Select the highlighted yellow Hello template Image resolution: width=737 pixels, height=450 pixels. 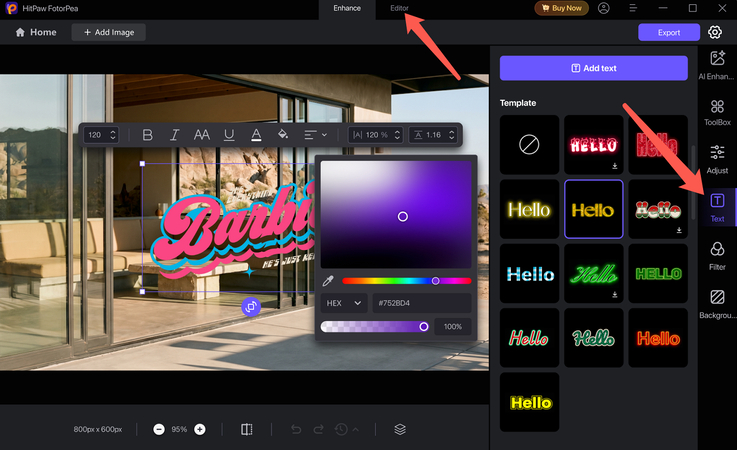tap(594, 209)
